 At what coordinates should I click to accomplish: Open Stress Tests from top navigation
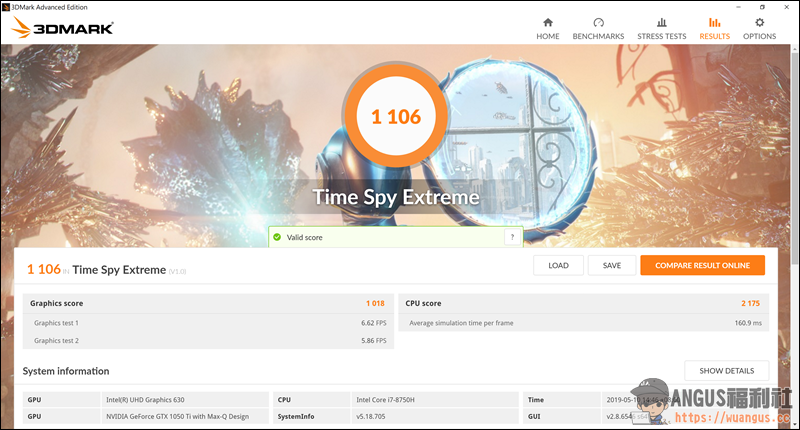tap(661, 28)
